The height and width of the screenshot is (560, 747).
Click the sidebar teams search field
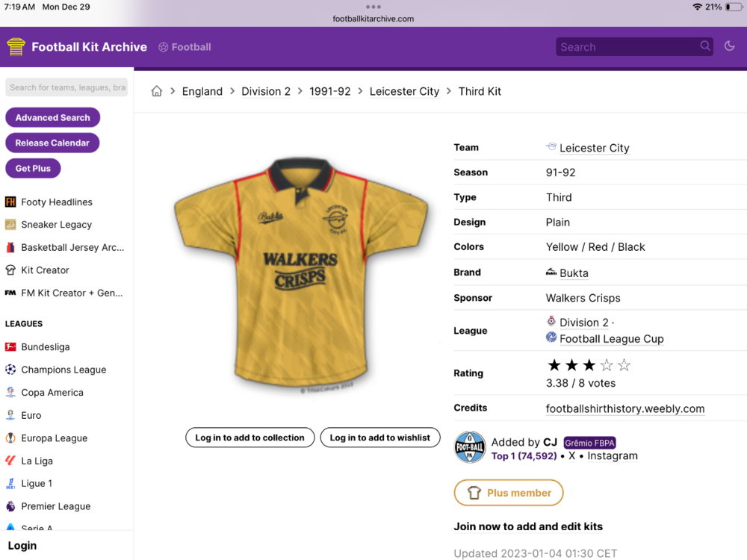pos(66,87)
